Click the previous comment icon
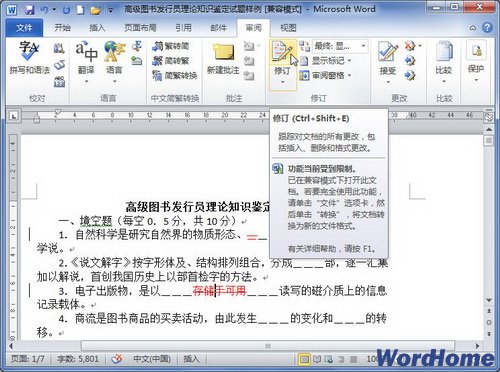 coord(249,61)
